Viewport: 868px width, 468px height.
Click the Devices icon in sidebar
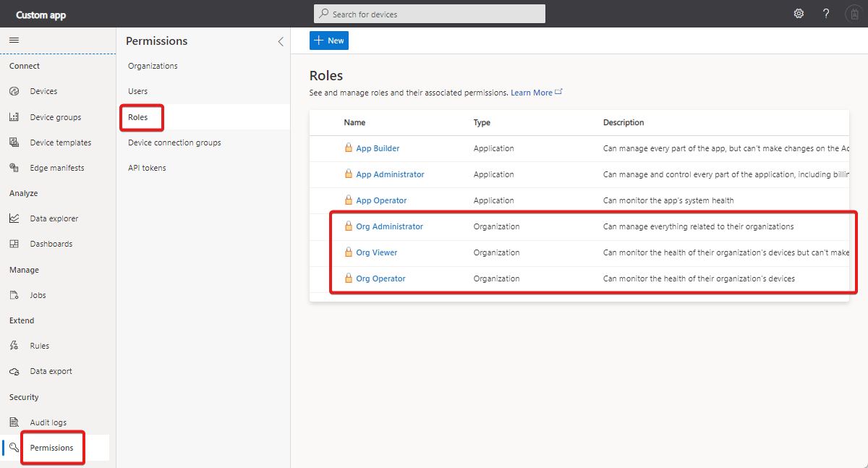tap(14, 92)
